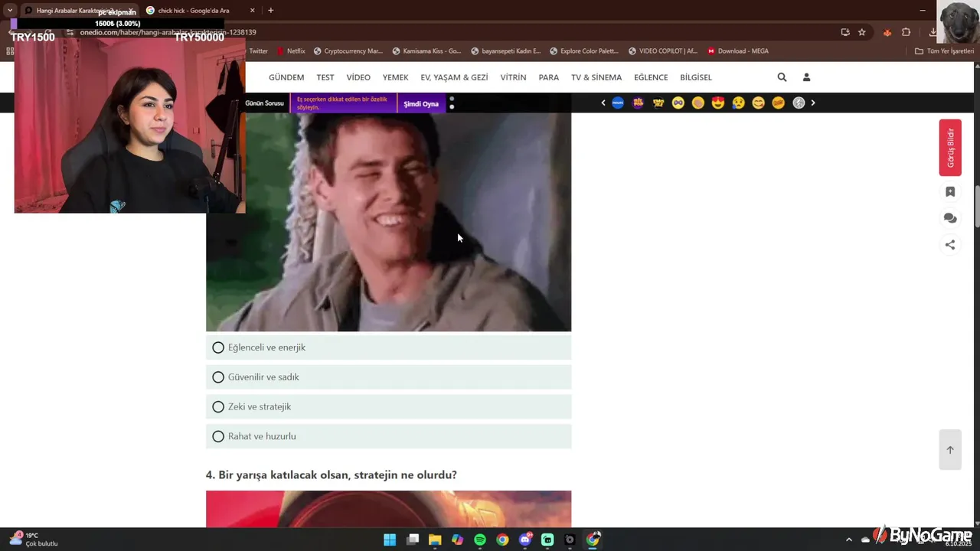The height and width of the screenshot is (551, 980).
Task: Open the comments bubble icon
Action: click(x=950, y=218)
